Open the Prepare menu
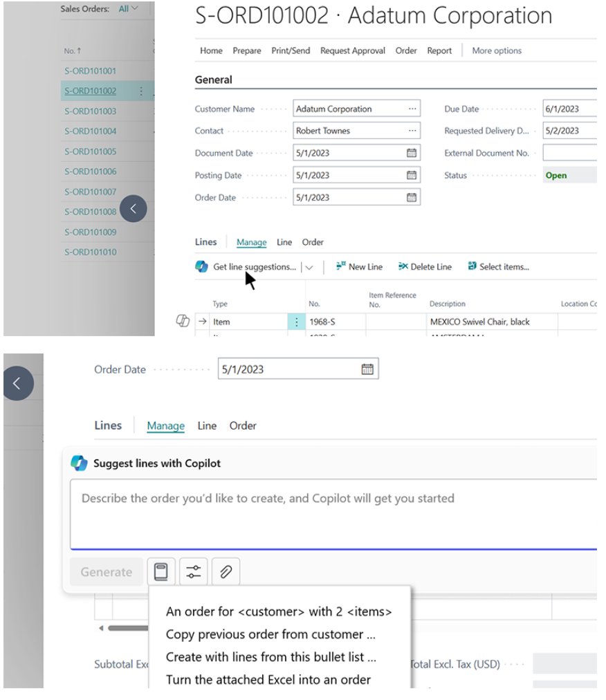 pyautogui.click(x=246, y=50)
